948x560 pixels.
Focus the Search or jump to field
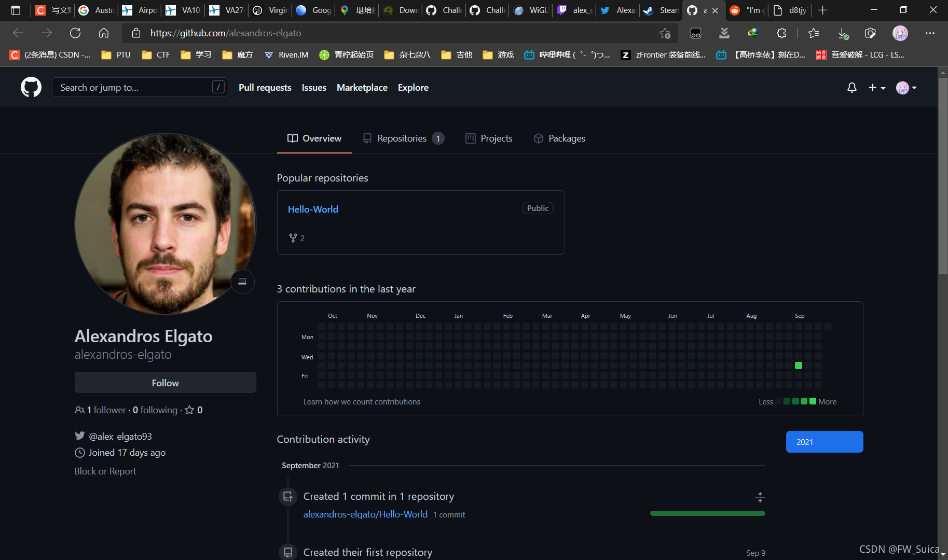tap(140, 87)
